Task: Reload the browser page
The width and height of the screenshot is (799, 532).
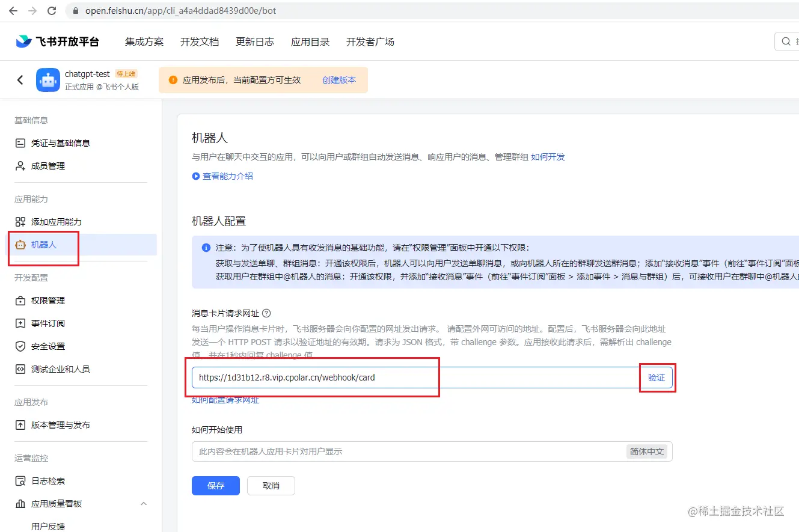Action: tap(52, 11)
